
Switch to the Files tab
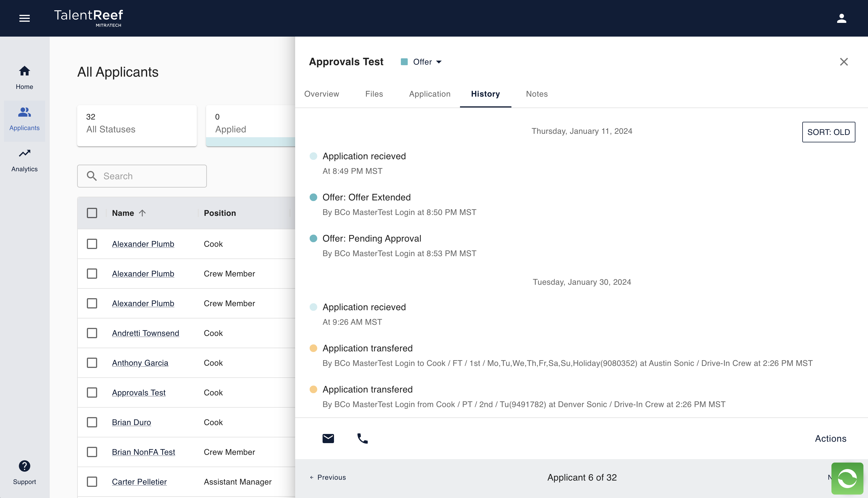[374, 94]
